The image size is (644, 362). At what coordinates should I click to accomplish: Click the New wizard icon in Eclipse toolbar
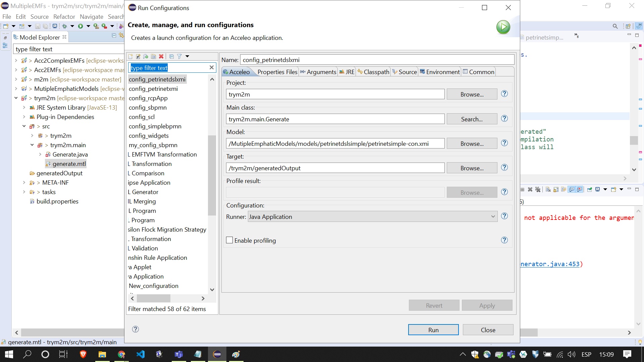[x=6, y=26]
